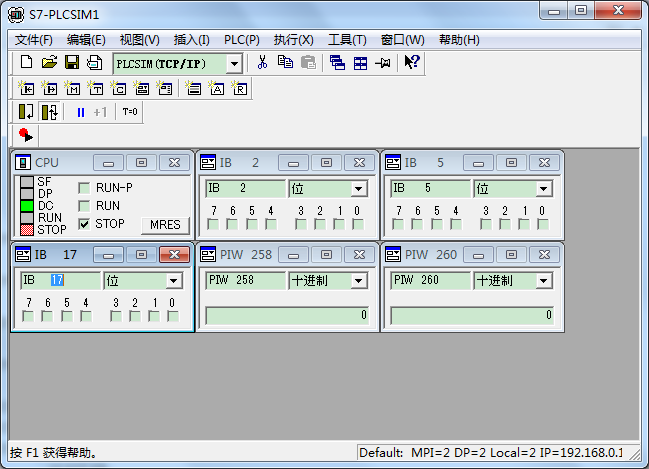The image size is (649, 469).
Task: Insert block registers (R) window
Action: [x=240, y=88]
